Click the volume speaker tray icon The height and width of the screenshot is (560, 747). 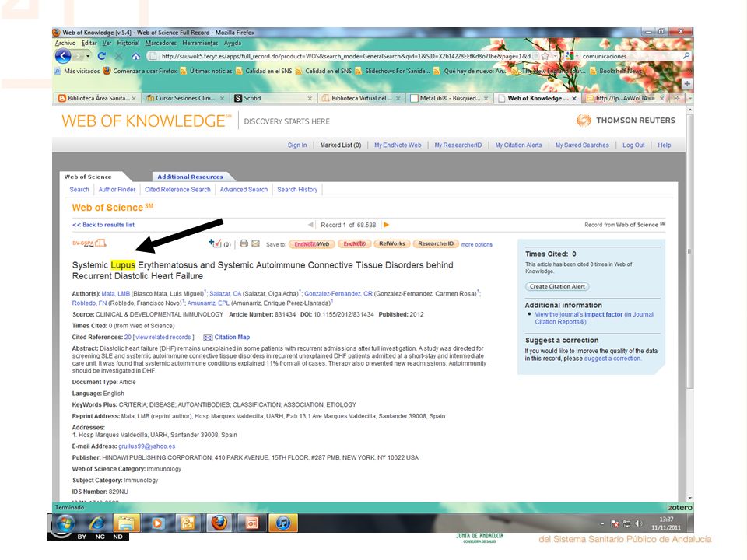tap(640, 523)
